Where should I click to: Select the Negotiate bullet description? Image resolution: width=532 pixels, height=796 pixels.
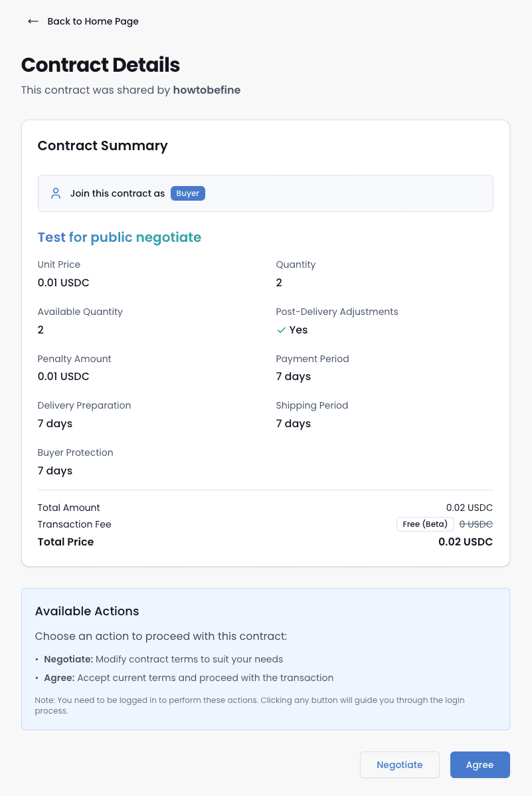point(163,659)
